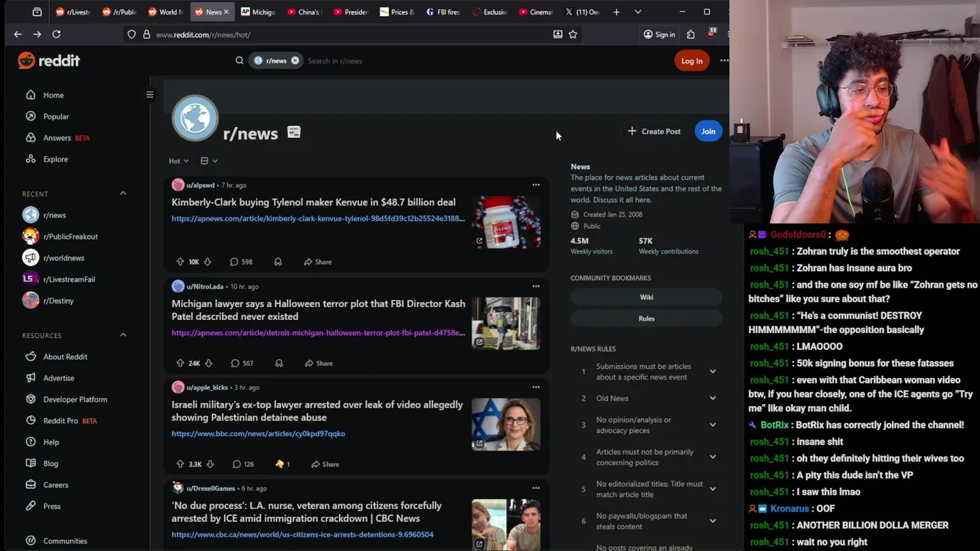Expand rule 6 no paywalls/blogspam

[712, 521]
